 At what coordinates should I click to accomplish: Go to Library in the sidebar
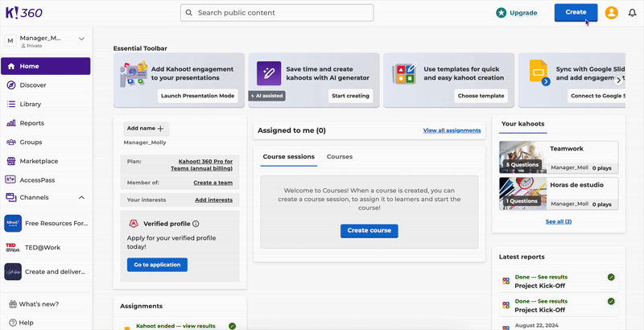(31, 104)
